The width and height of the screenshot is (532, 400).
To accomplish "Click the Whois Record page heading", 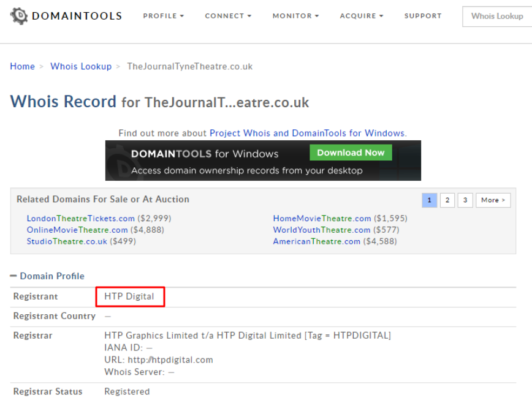I will [x=159, y=101].
